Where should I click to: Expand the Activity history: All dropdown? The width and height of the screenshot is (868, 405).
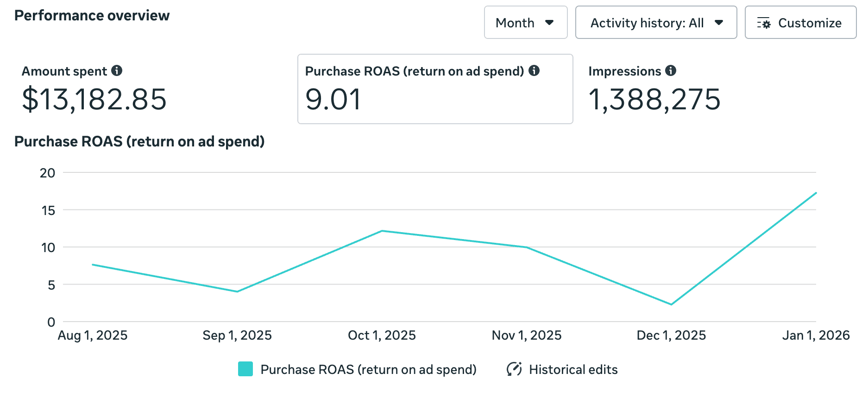[655, 23]
